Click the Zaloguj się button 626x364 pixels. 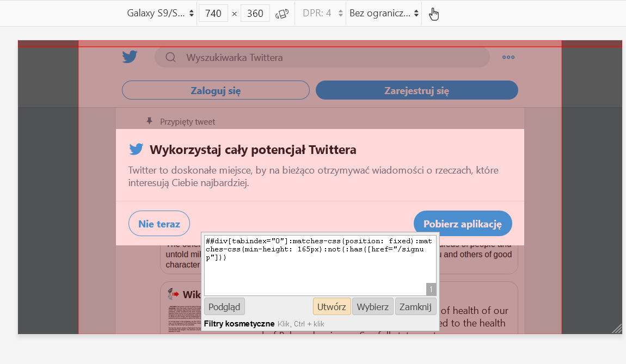(216, 90)
